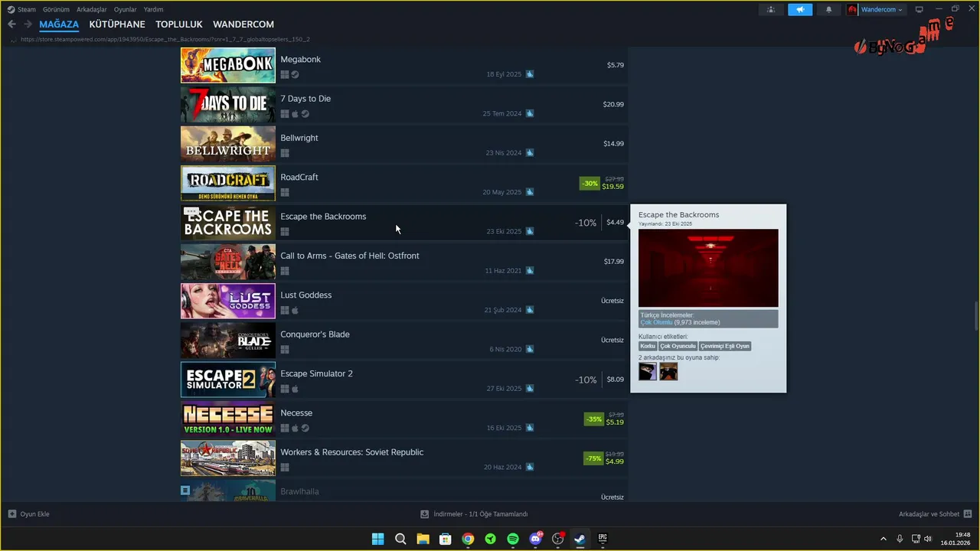Click the blue icon beside the 11 Haz 2021 date
The width and height of the screenshot is (980, 551).
(530, 271)
